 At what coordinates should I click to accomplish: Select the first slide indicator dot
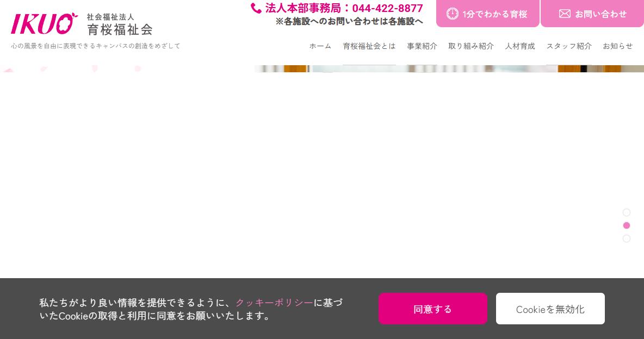[627, 212]
